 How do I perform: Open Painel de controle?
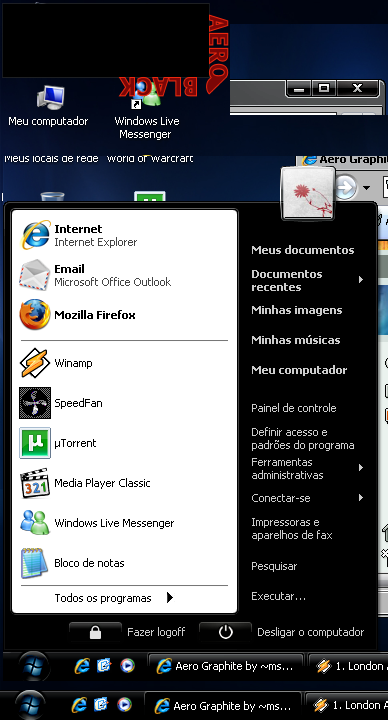[x=293, y=408]
